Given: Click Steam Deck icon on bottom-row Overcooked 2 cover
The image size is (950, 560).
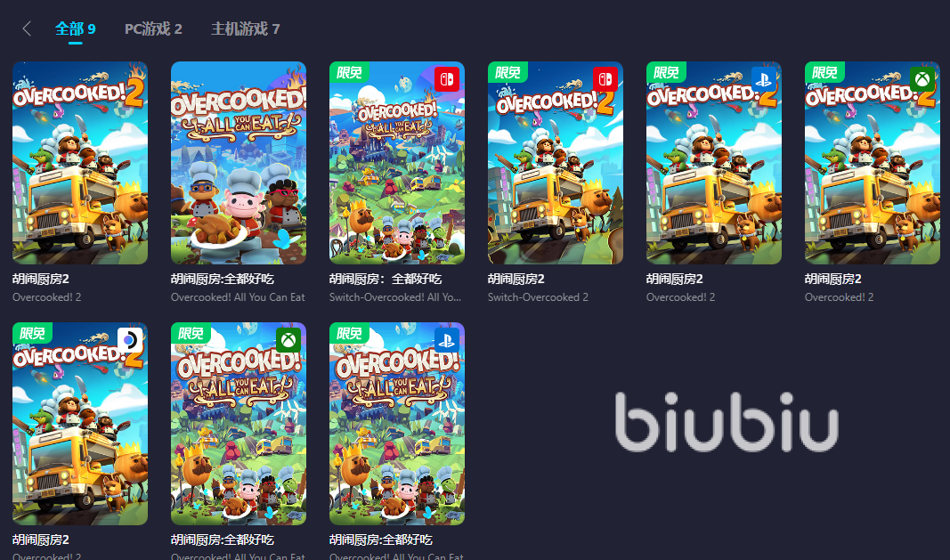Looking at the screenshot, I should (x=130, y=340).
